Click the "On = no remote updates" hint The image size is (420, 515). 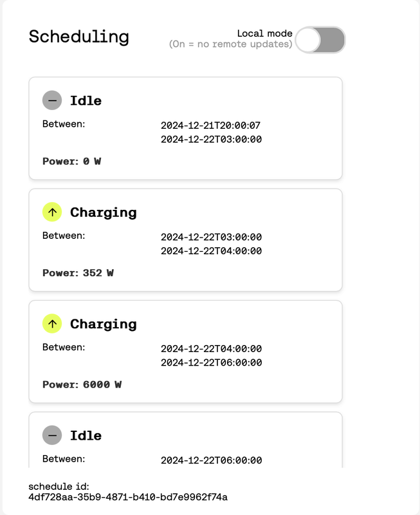point(230,44)
